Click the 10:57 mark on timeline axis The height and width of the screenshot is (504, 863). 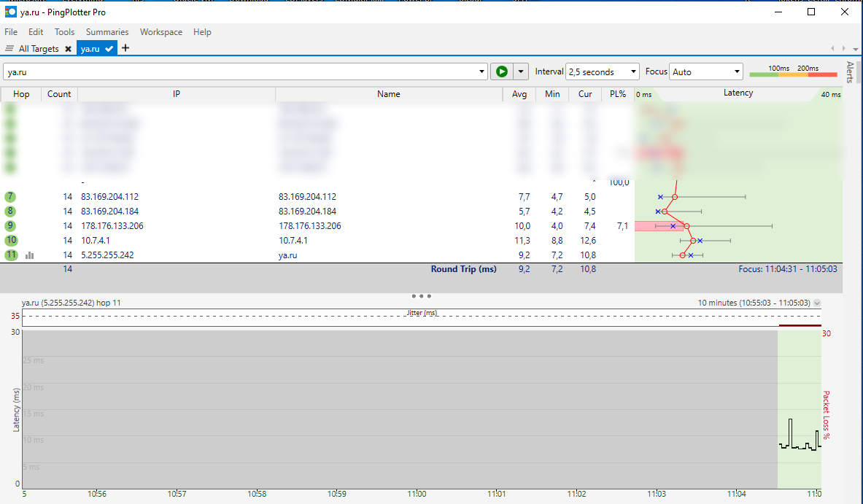click(177, 494)
